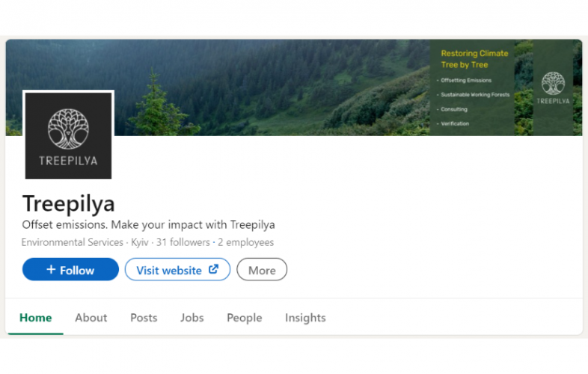Image resolution: width=588 pixels, height=374 pixels.
Task: View the People tab
Action: click(x=245, y=318)
